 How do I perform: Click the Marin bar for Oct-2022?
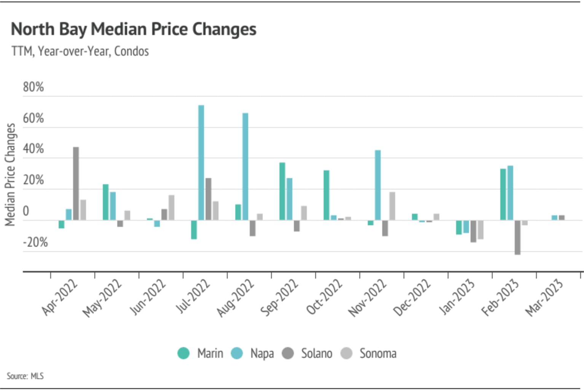pos(326,195)
